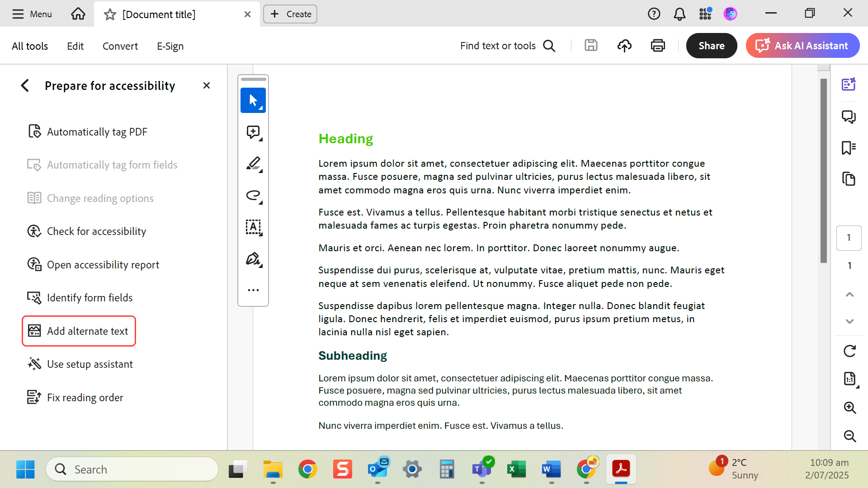Open Ask AI Assistant

coord(803,46)
